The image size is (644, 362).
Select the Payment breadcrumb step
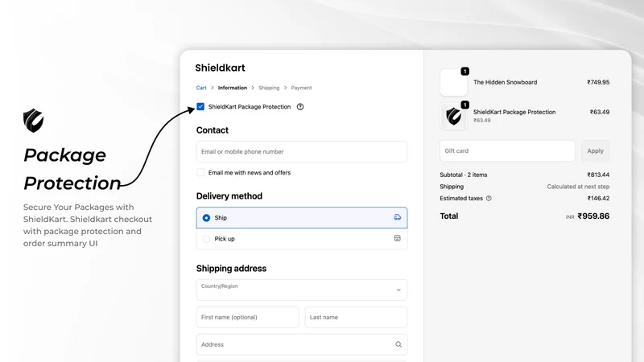301,88
